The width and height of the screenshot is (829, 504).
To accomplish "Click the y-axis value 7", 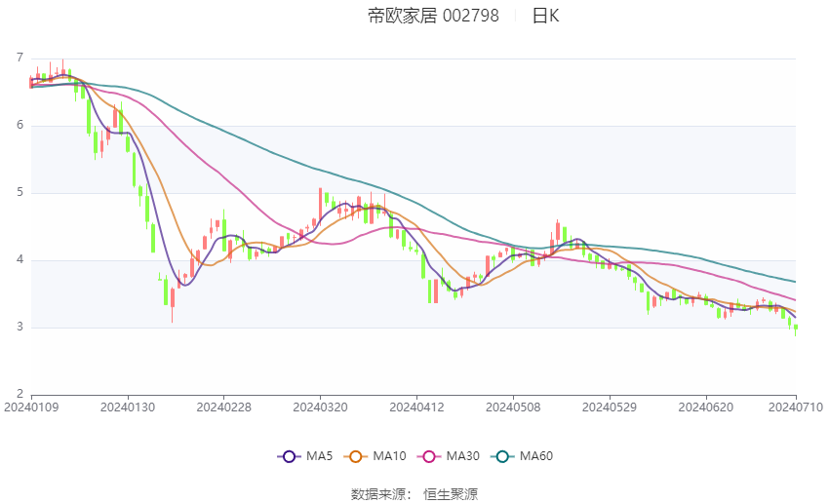I will 20,58.
